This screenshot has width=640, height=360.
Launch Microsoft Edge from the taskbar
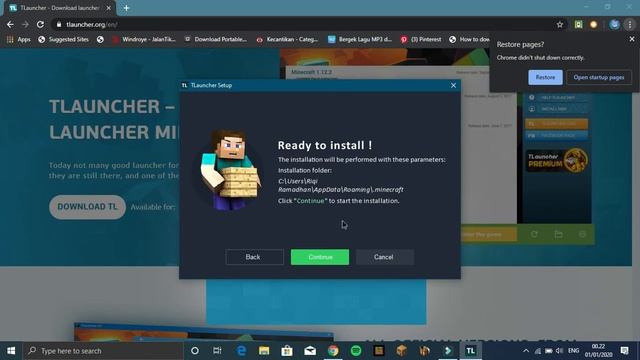[x=241, y=351]
